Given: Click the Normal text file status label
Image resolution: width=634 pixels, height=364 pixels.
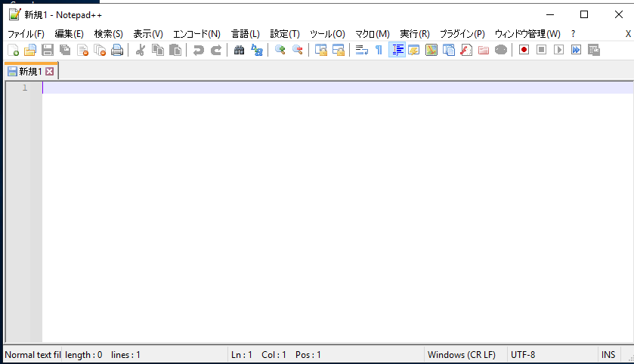Looking at the screenshot, I should (x=32, y=355).
